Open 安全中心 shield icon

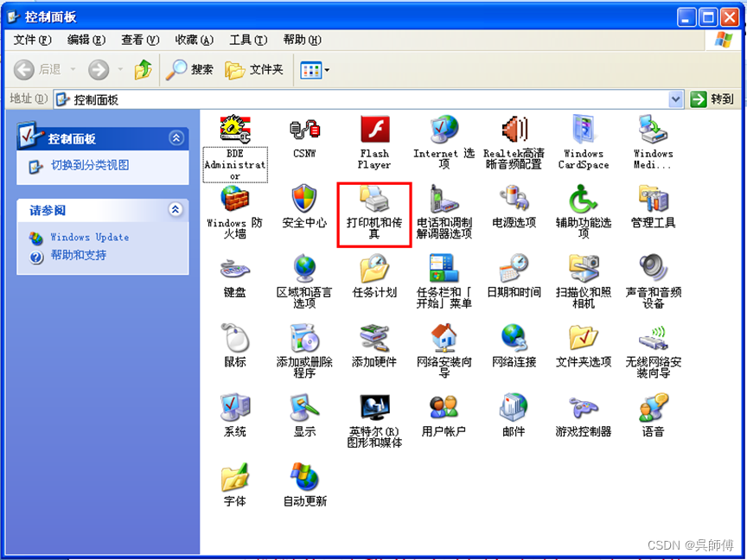[304, 200]
